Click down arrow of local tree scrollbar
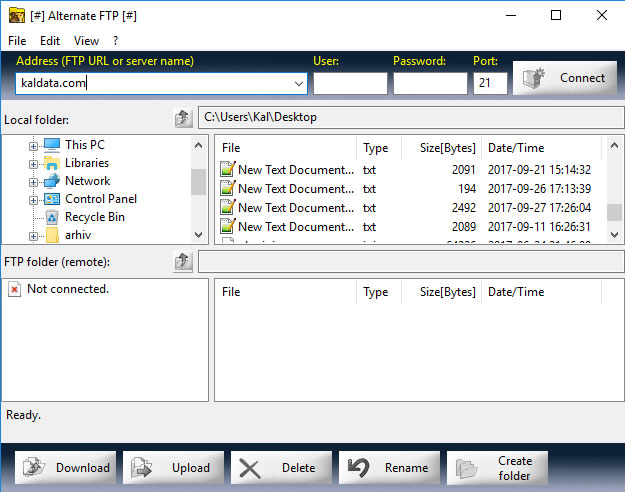 click(x=199, y=235)
